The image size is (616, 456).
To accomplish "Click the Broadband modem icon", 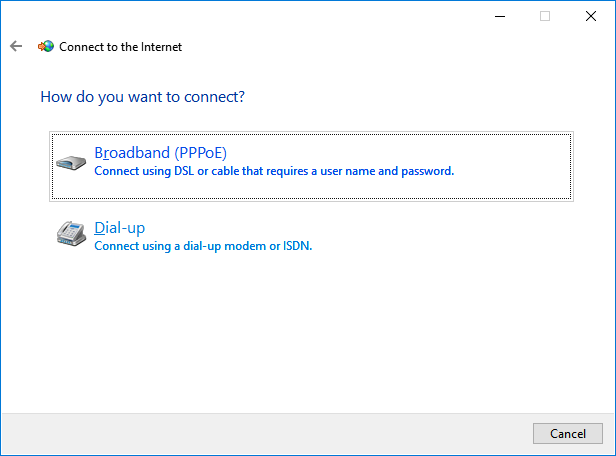I will (72, 161).
